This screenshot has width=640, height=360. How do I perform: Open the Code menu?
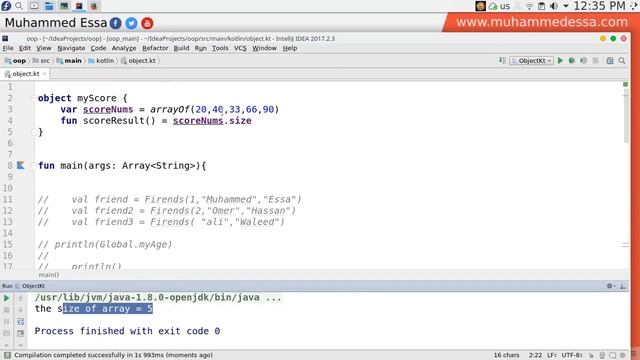98,48
